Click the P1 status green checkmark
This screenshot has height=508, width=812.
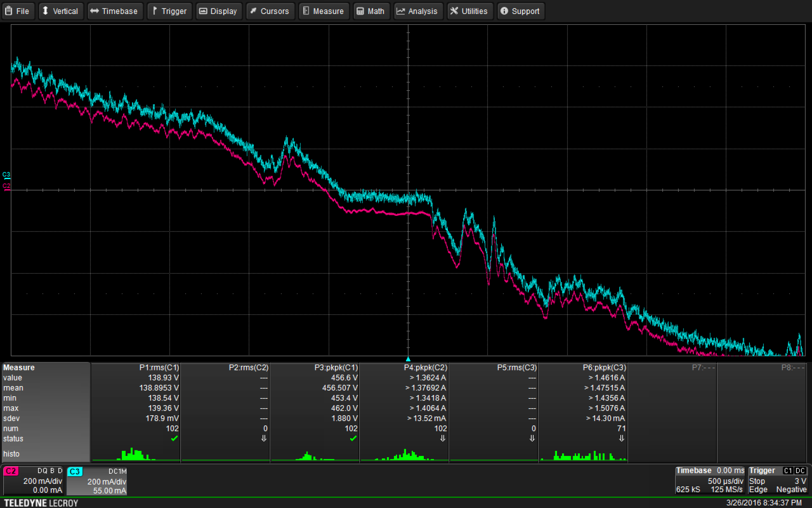click(174, 439)
